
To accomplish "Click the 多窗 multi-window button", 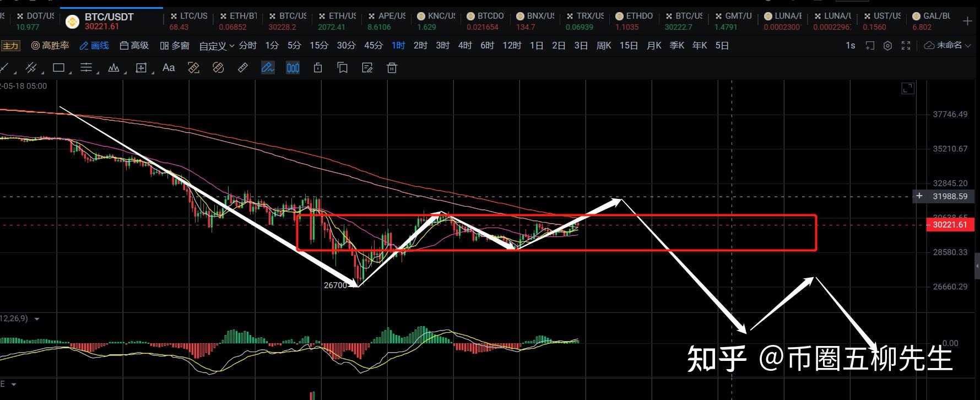I will click(x=175, y=45).
